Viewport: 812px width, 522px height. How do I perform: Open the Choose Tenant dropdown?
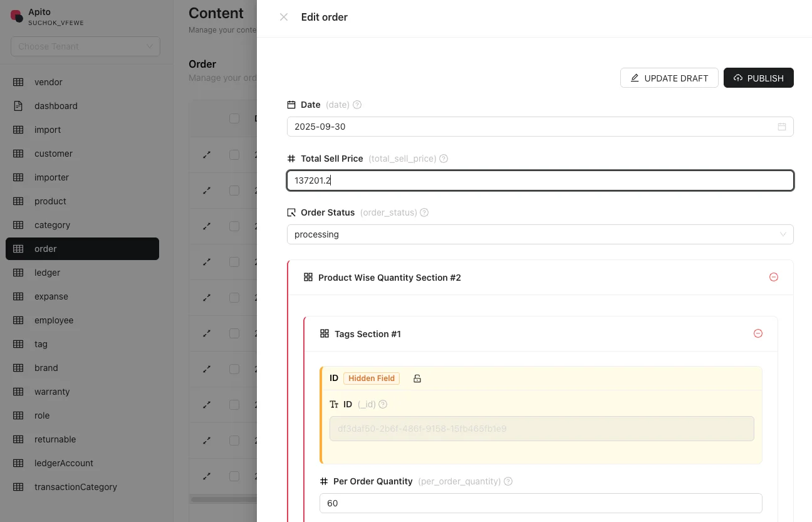tap(85, 46)
